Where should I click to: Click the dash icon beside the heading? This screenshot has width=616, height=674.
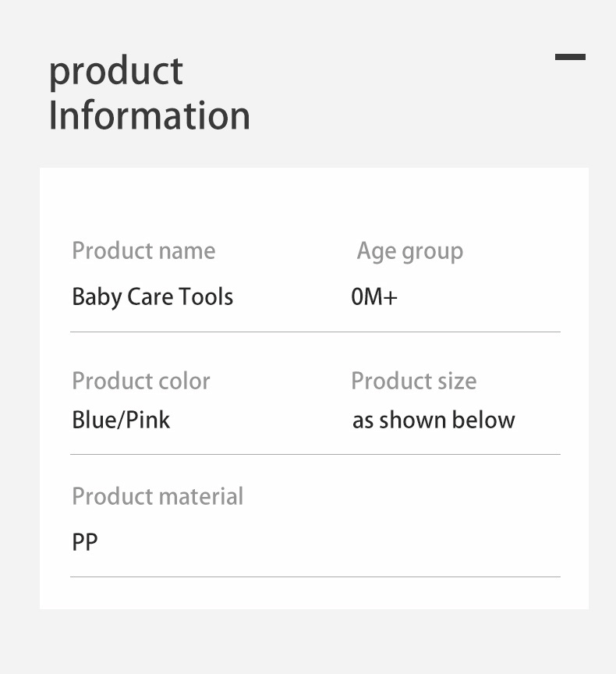coord(570,57)
